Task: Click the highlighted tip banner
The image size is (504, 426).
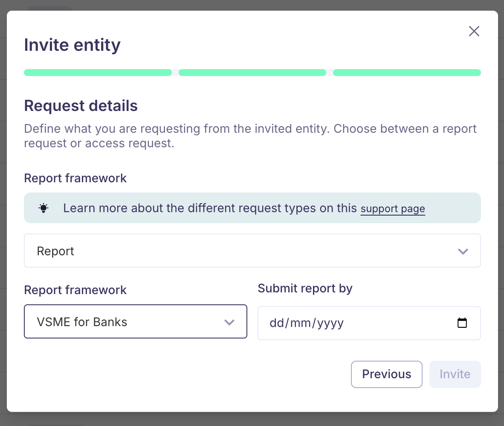Action: pyautogui.click(x=252, y=208)
